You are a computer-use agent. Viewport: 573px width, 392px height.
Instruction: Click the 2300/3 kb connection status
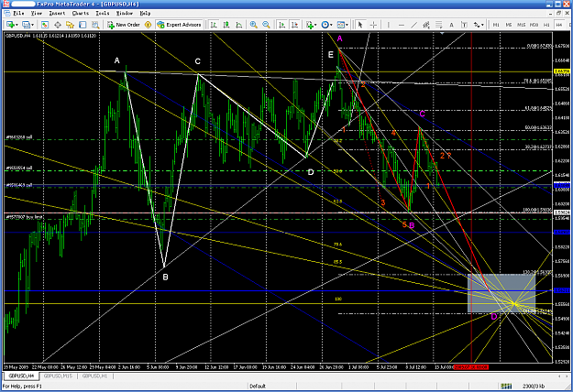point(534,387)
